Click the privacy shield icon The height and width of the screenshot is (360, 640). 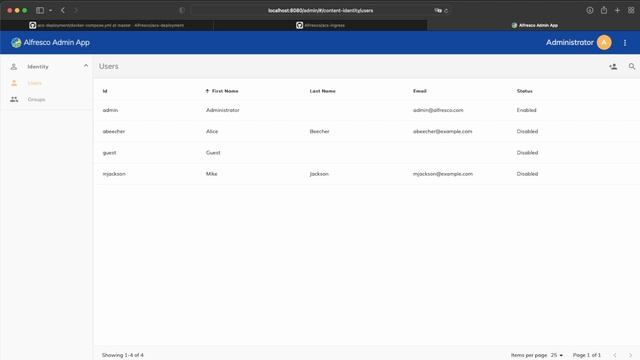point(182,11)
